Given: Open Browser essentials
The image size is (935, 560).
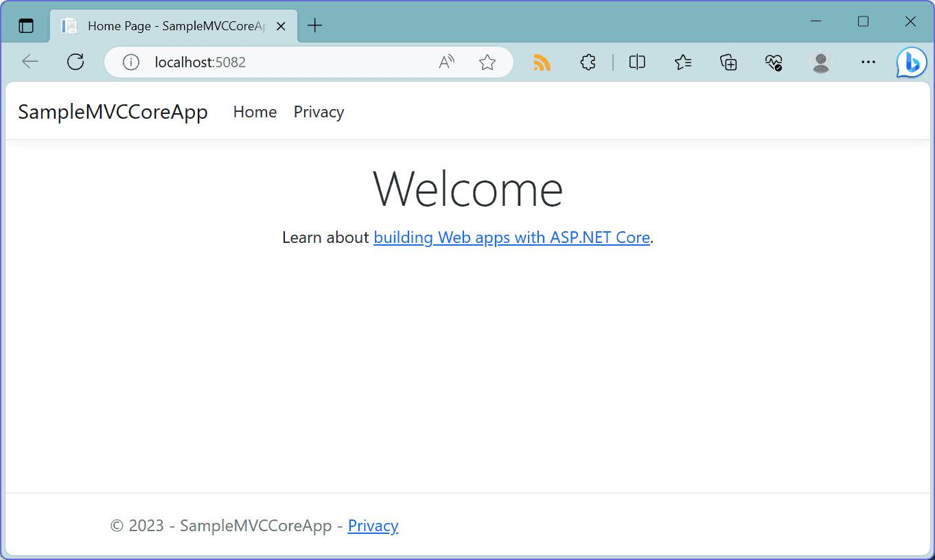Looking at the screenshot, I should (x=774, y=62).
